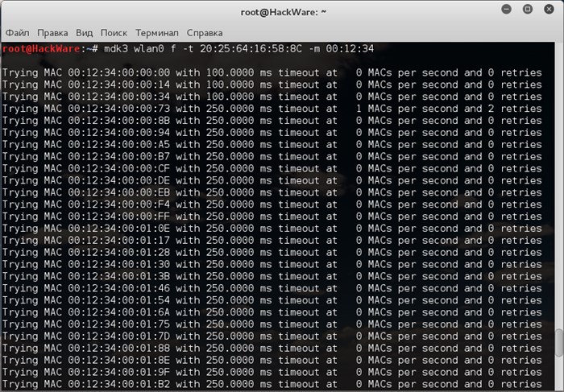The width and height of the screenshot is (564, 392).
Task: Open the Вид menu
Action: [x=84, y=33]
